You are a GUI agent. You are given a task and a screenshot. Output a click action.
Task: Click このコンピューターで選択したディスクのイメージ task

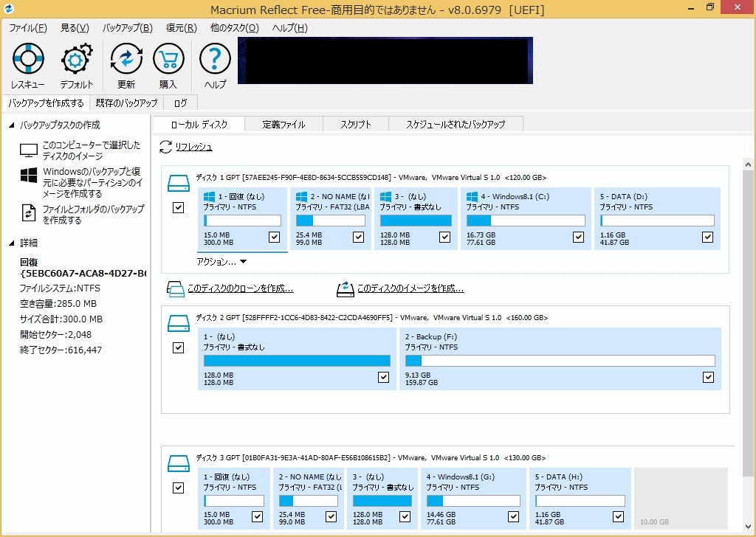click(x=92, y=150)
